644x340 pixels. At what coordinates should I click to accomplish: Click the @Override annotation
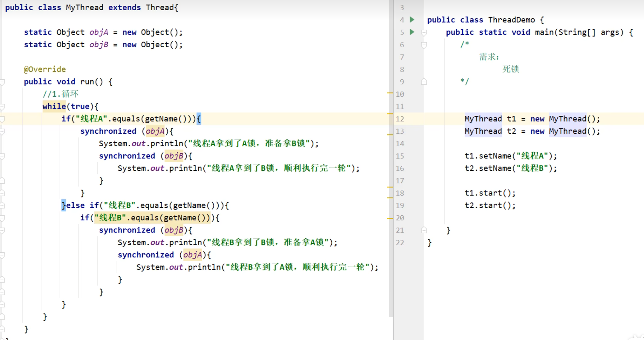[x=45, y=69]
